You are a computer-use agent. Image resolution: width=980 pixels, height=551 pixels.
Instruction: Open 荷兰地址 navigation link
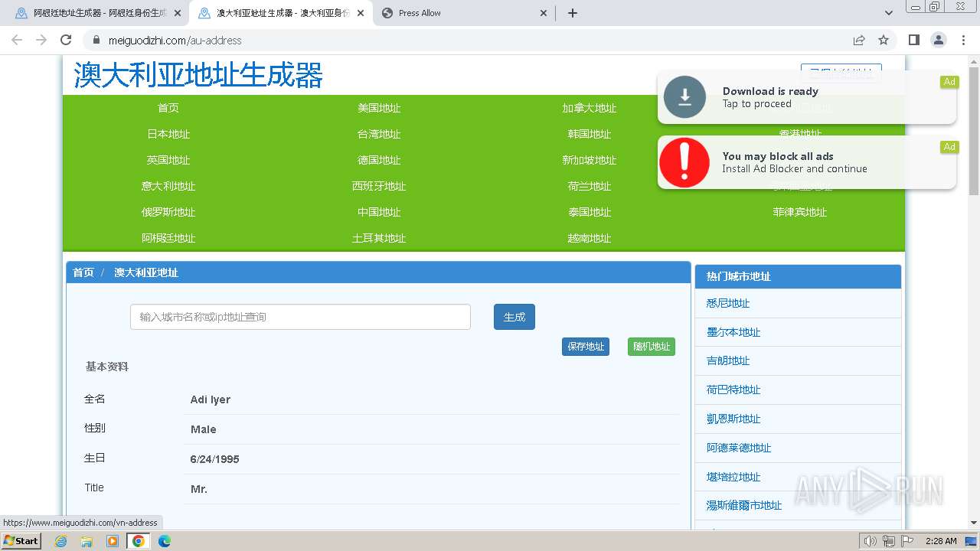click(x=590, y=186)
